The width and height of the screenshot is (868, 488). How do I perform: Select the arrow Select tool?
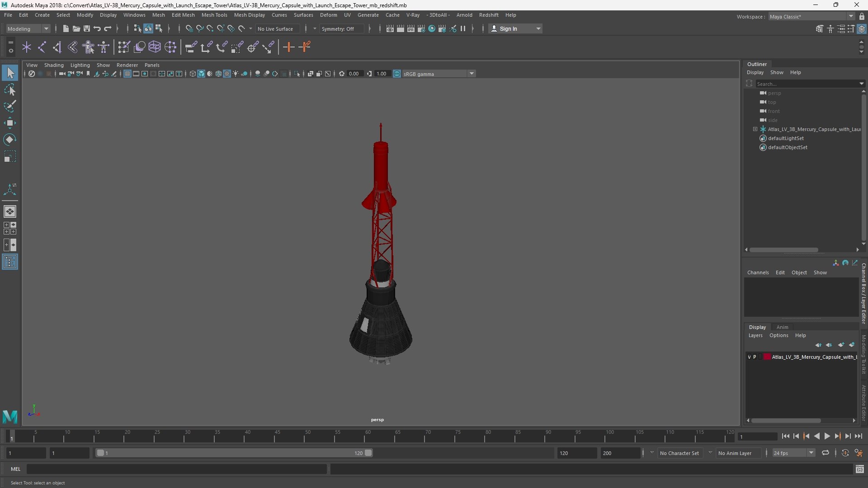click(x=10, y=73)
